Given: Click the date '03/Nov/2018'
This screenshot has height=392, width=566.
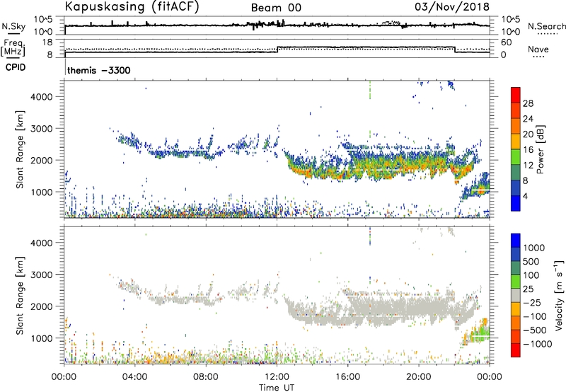Looking at the screenshot, I should pyautogui.click(x=452, y=6).
